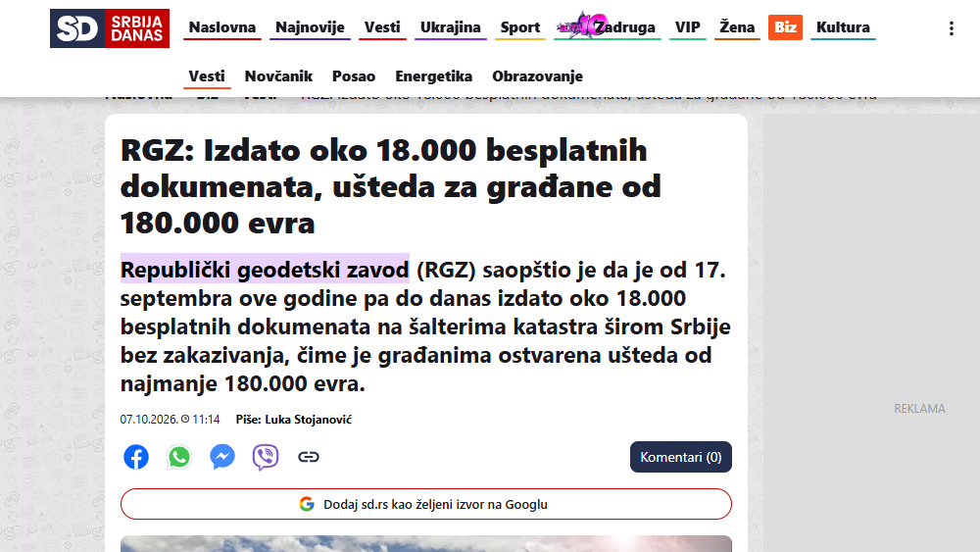Click the article headline RGZ: Izdato oko 18.000
The image size is (980, 552).
[391, 186]
